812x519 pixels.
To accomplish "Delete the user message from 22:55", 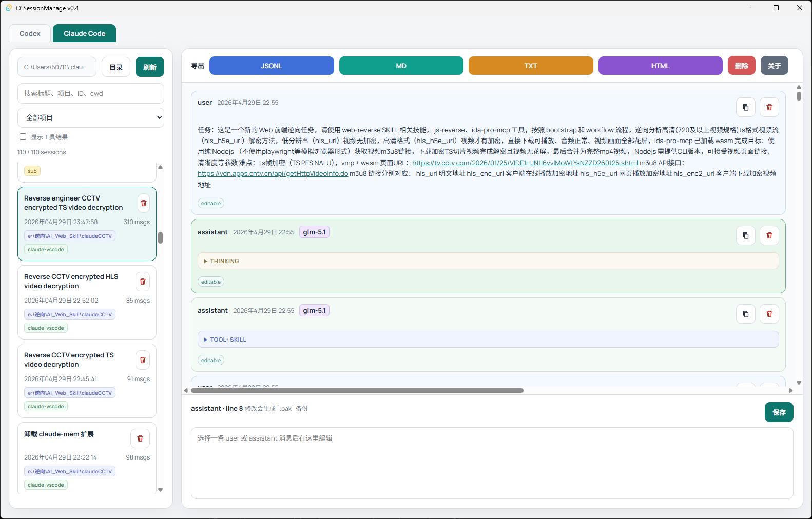I will tap(769, 107).
